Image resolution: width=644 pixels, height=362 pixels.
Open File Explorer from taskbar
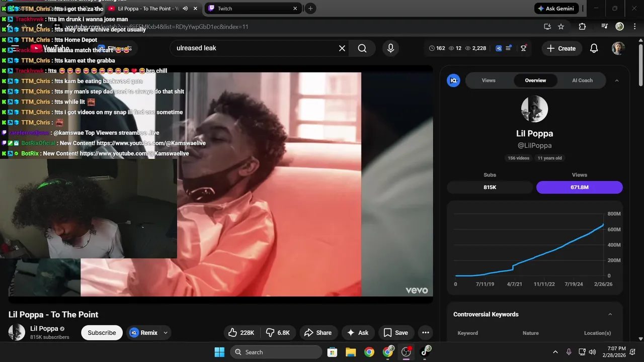[351, 352]
